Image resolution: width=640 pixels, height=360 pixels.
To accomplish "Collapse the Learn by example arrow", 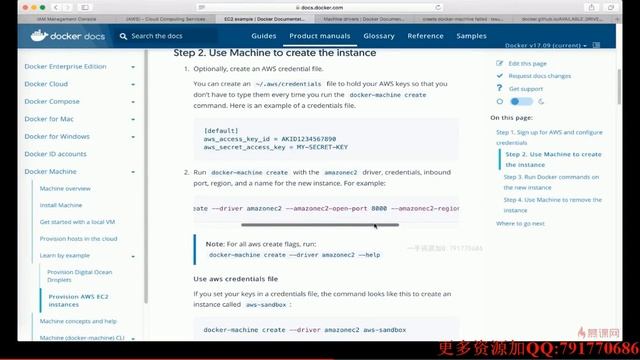I will click(x=133, y=256).
